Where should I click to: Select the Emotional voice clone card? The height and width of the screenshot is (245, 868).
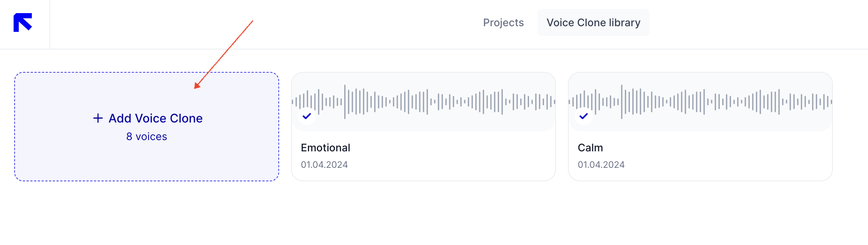pyautogui.click(x=424, y=127)
